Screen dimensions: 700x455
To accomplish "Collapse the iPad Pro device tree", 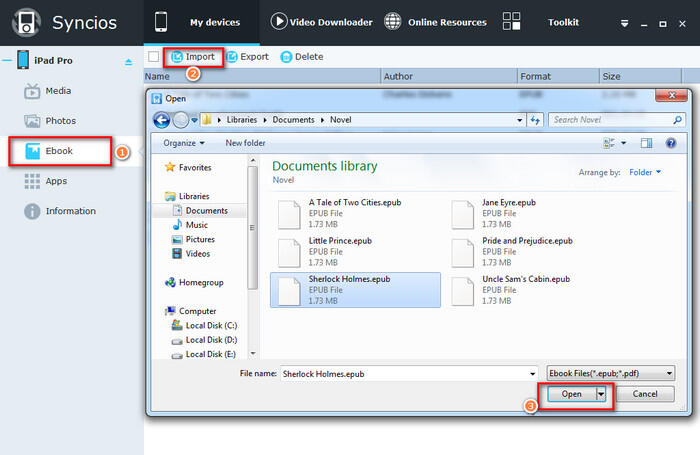I will [x=6, y=60].
